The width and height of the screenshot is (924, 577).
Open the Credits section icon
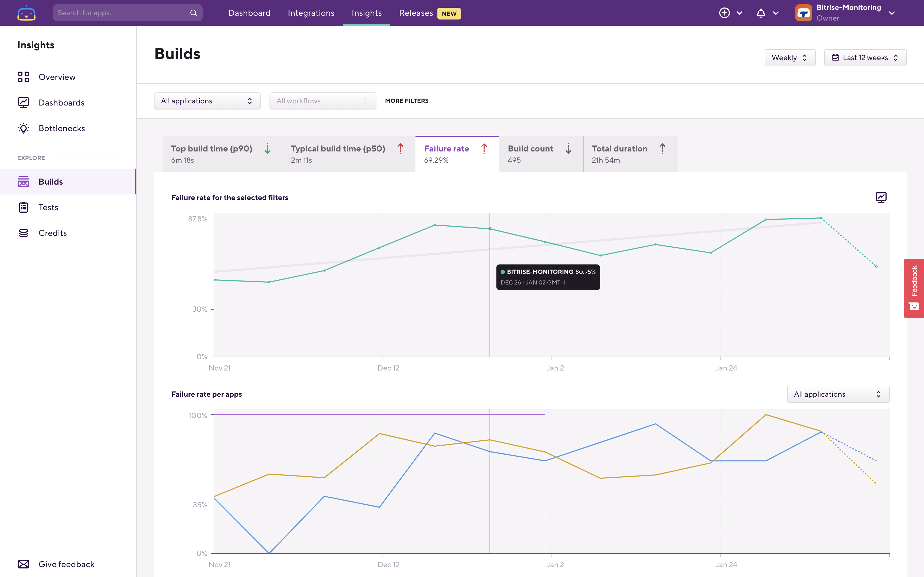point(24,233)
